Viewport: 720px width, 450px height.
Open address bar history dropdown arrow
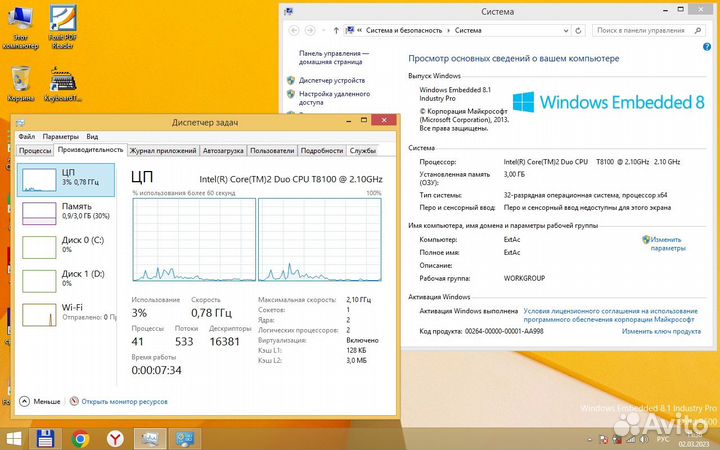(566, 30)
